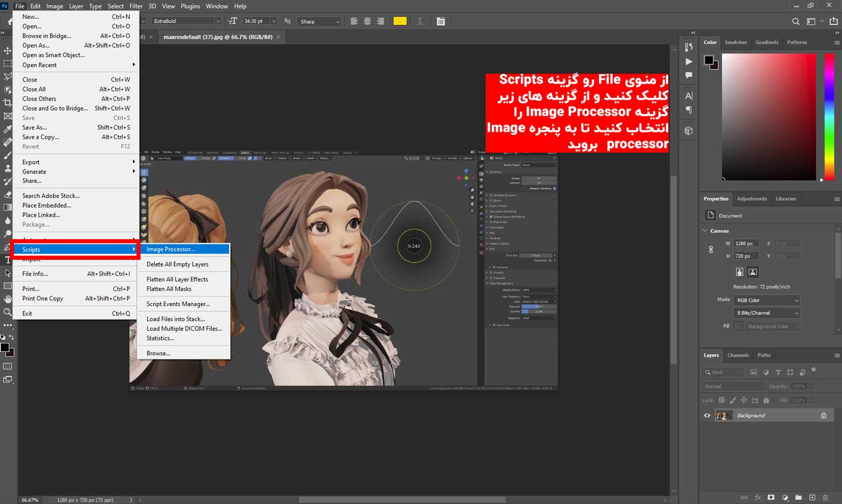
Task: Expand the Open Recent submenu
Action: coord(76,65)
